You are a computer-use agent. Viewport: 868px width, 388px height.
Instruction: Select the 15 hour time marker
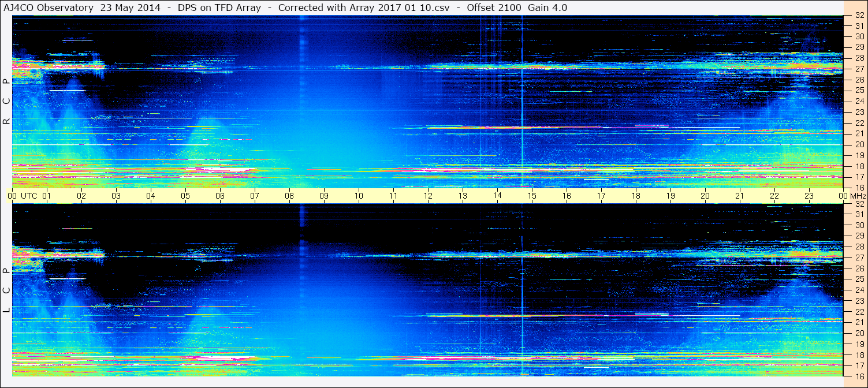(532, 196)
